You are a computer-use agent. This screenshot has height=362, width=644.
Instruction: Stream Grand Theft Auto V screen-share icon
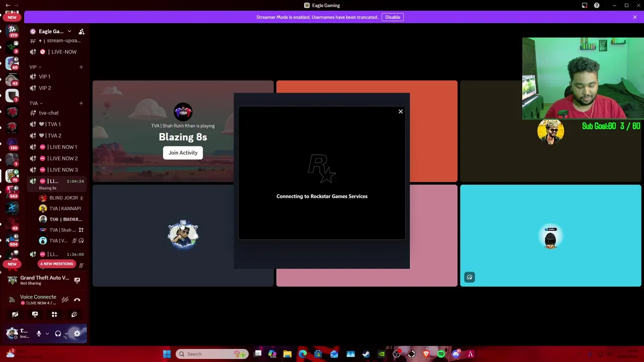click(x=77, y=280)
